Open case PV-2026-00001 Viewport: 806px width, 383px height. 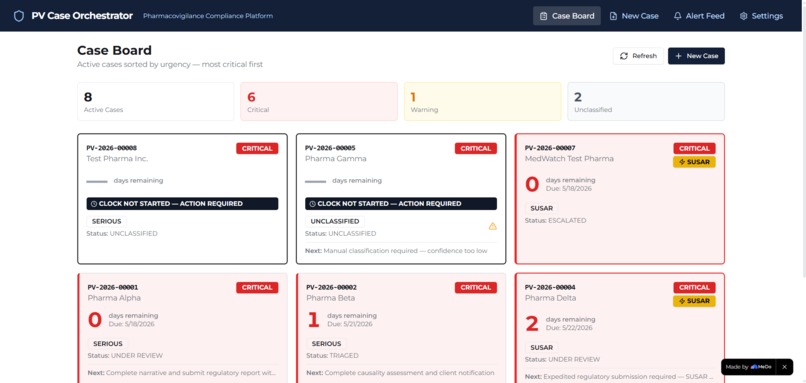tap(182, 328)
